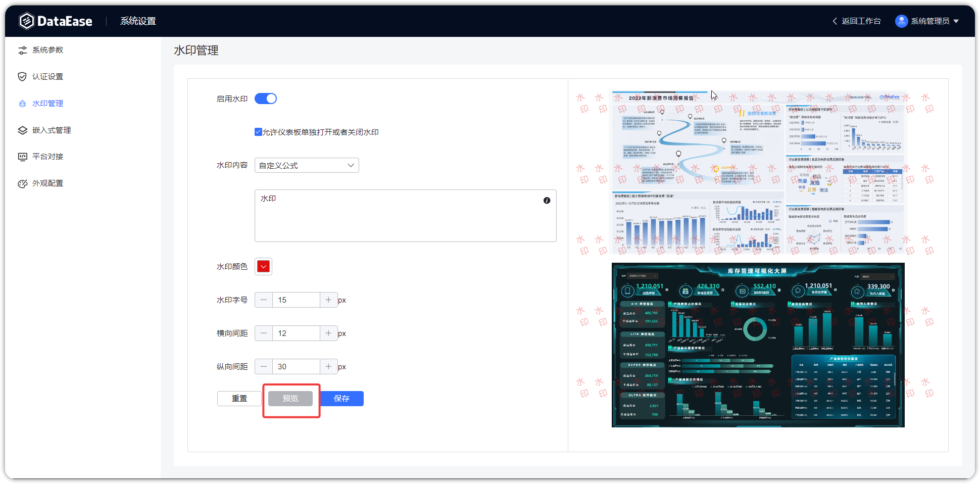Click the 水印字号 value field
This screenshot has height=484, width=980.
coord(296,300)
